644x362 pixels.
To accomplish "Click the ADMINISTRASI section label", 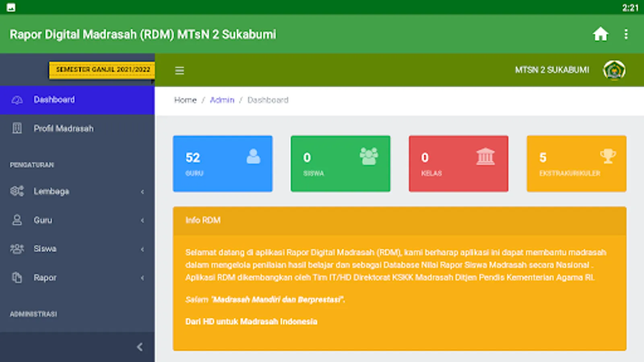I will pos(33,314).
